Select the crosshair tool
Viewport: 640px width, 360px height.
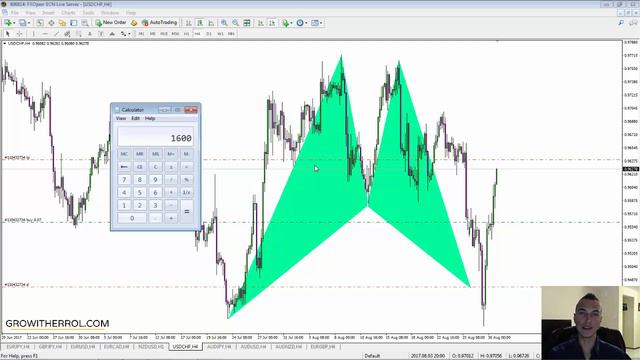click(x=19, y=34)
